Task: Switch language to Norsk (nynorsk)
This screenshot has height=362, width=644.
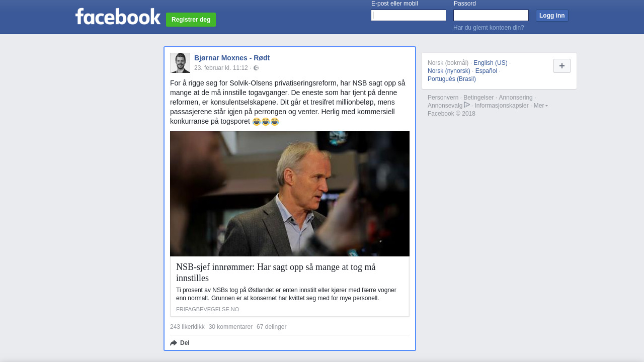Action: point(449,71)
